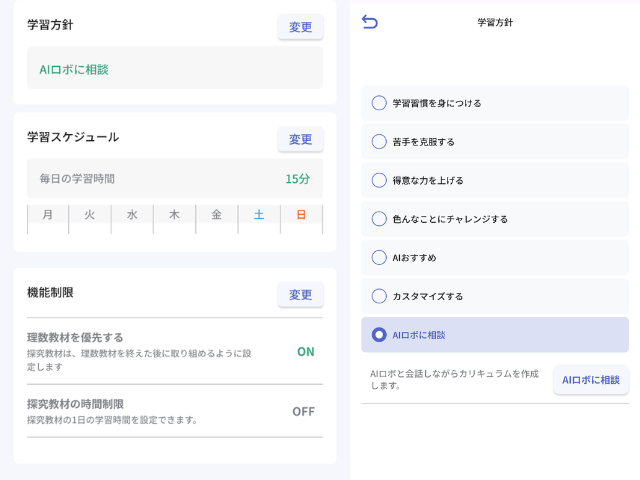Click 変更 for 学習スケジュール

(300, 139)
